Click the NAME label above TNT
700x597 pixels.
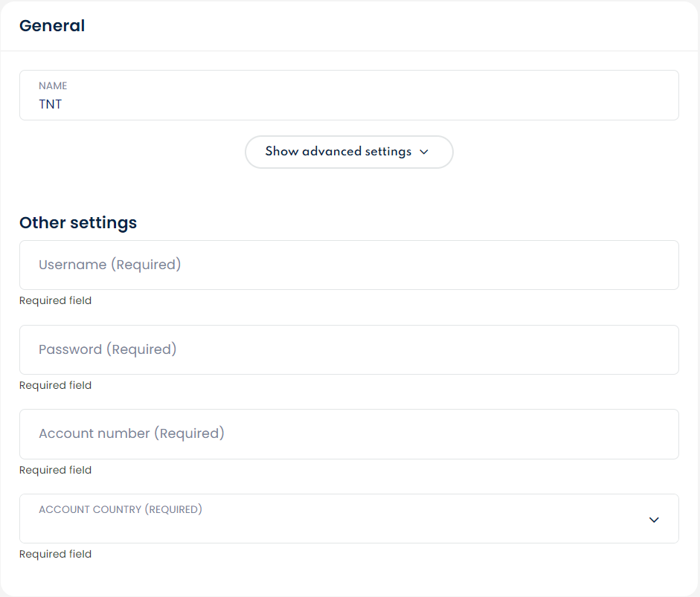(x=53, y=86)
